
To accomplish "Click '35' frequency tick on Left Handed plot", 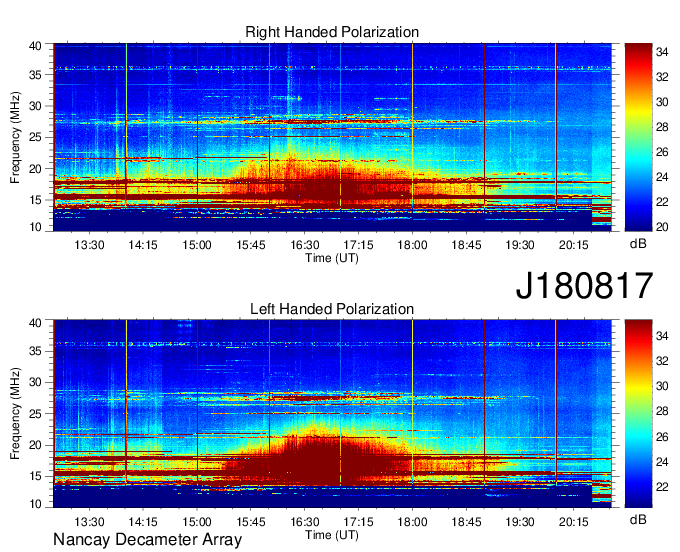I will (36, 351).
